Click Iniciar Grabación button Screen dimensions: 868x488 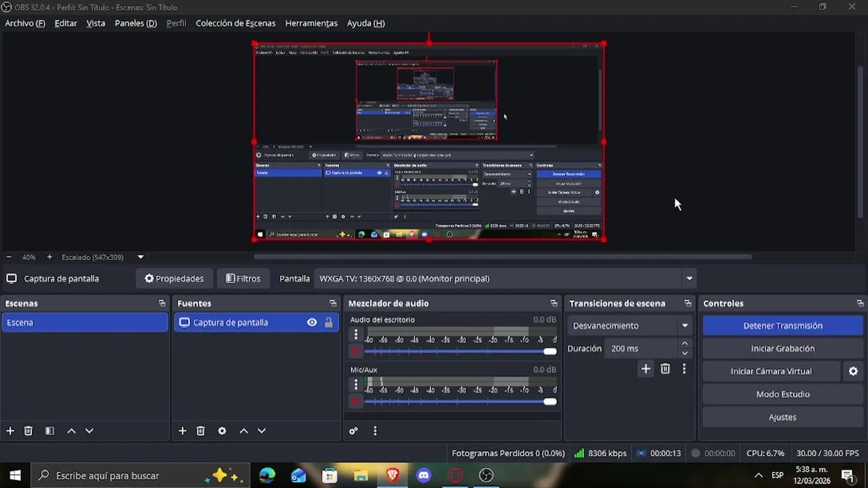(783, 348)
